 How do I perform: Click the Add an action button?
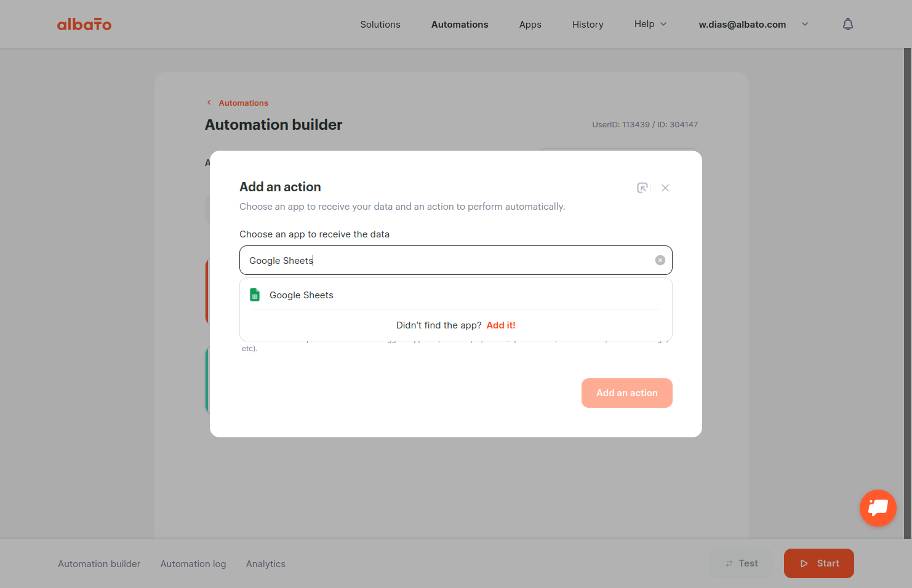click(x=627, y=393)
